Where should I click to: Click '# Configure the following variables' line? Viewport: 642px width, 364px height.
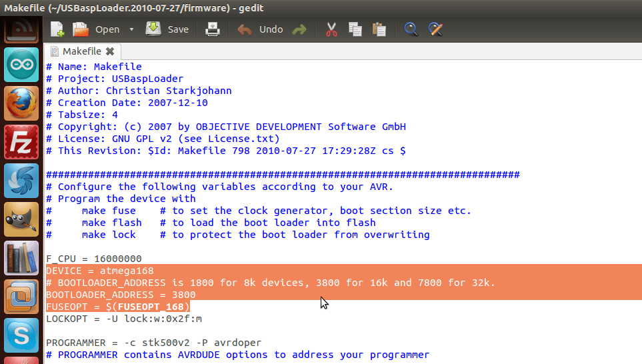pyautogui.click(x=220, y=187)
